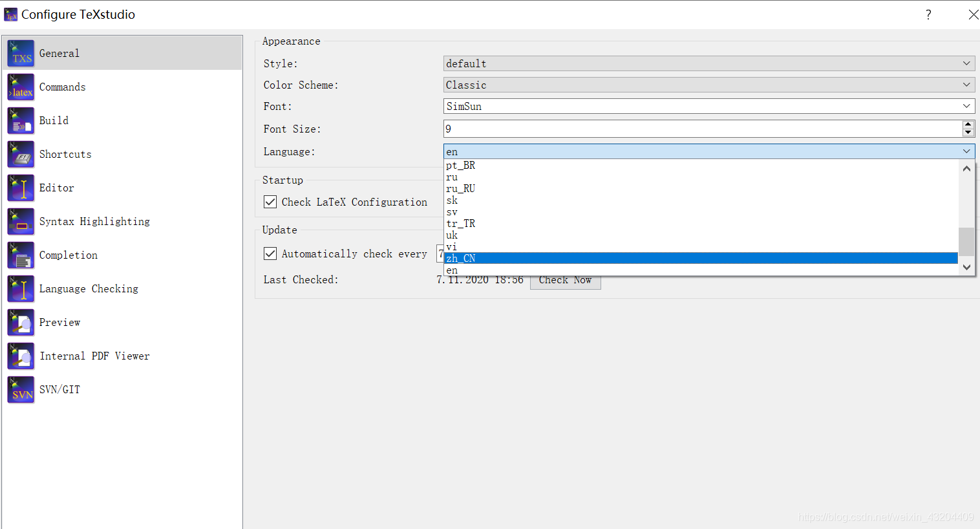Toggle Check LaTeX Configuration checkbox

pyautogui.click(x=270, y=202)
